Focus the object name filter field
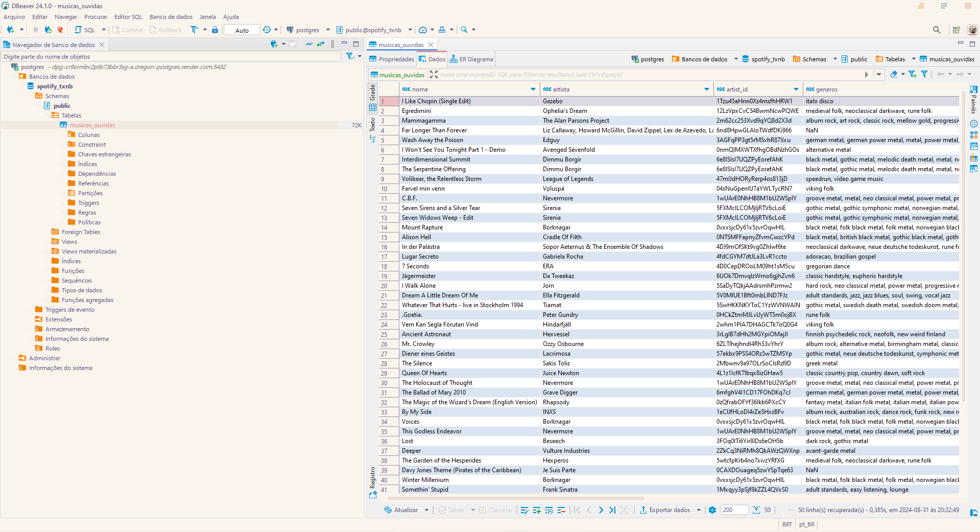This screenshot has height=532, width=980. [x=172, y=57]
